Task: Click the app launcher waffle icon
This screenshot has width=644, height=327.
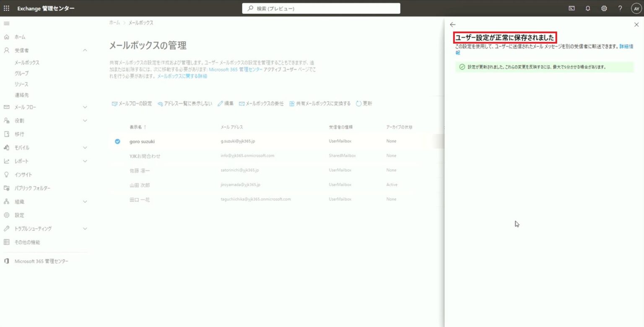Action: pyautogui.click(x=6, y=8)
